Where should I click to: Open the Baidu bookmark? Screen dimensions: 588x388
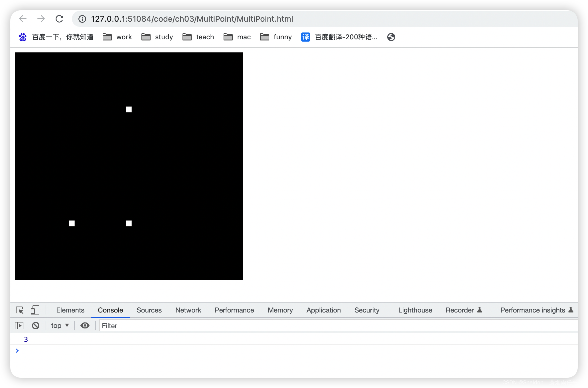(x=56, y=37)
